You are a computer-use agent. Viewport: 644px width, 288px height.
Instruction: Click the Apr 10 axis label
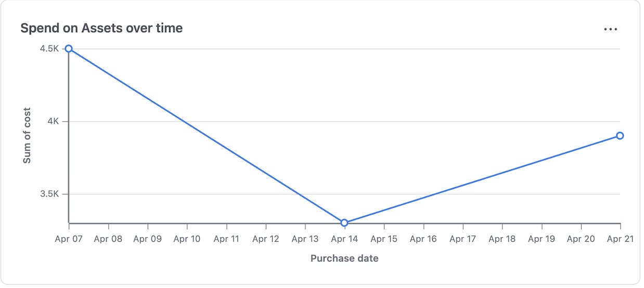[187, 239]
